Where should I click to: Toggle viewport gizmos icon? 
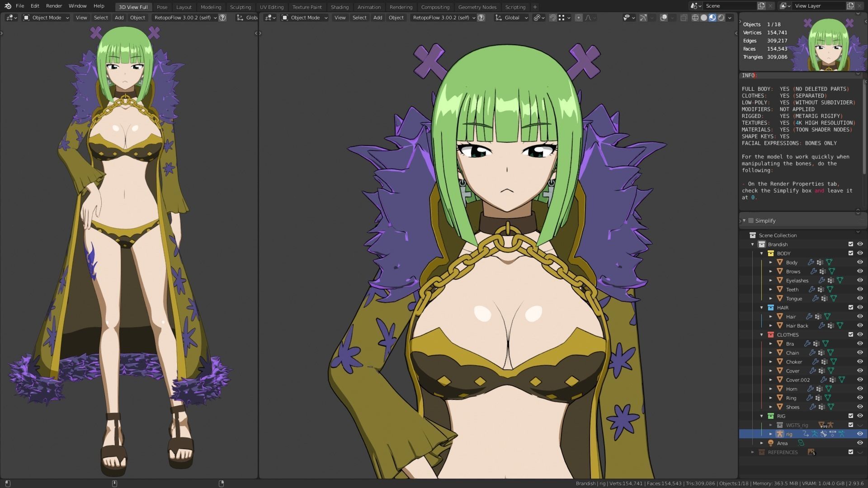643,18
